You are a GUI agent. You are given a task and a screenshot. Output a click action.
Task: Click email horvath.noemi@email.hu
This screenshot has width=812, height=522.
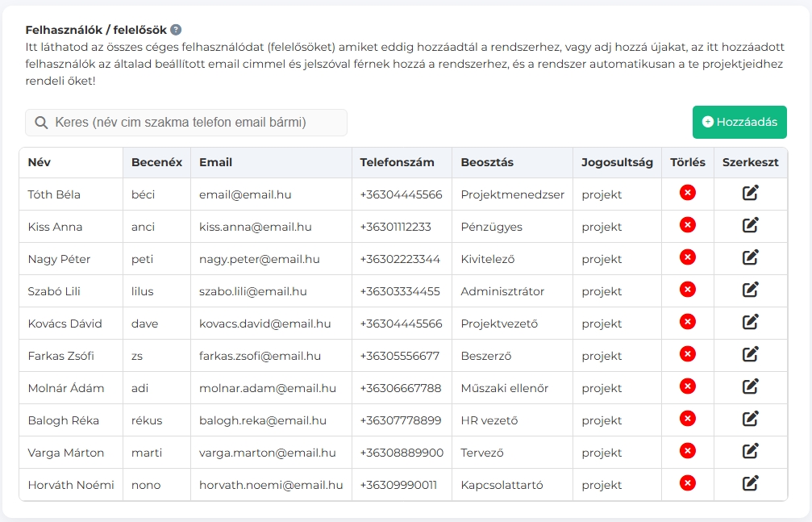(272, 485)
